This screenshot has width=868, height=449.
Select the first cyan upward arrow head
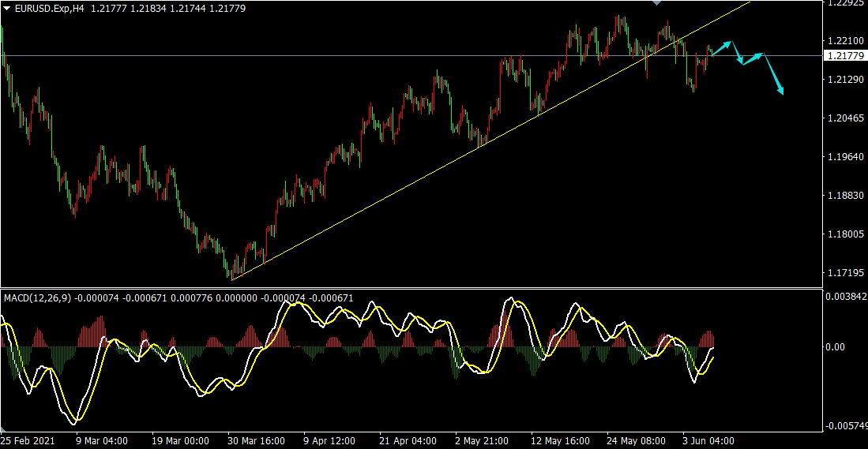731,43
